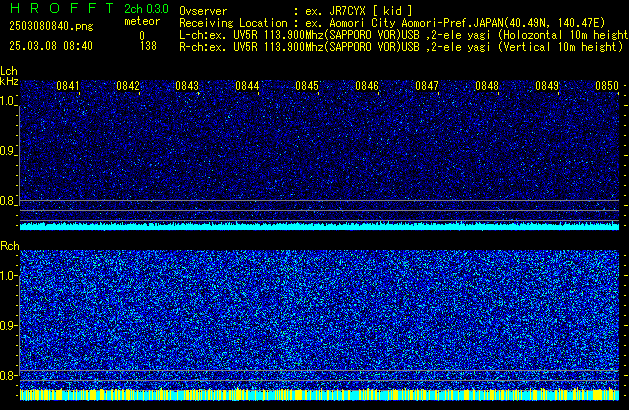
Task: Click the Receiving Location line
Action: (392, 23)
